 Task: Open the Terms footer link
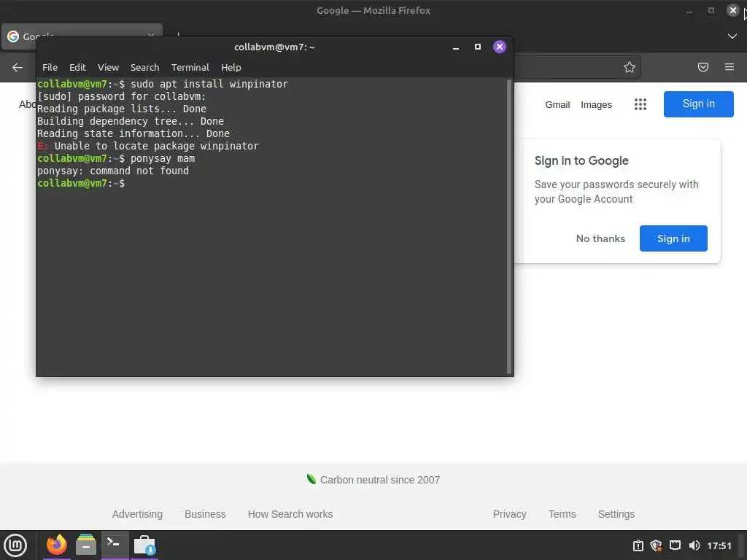[x=562, y=514]
